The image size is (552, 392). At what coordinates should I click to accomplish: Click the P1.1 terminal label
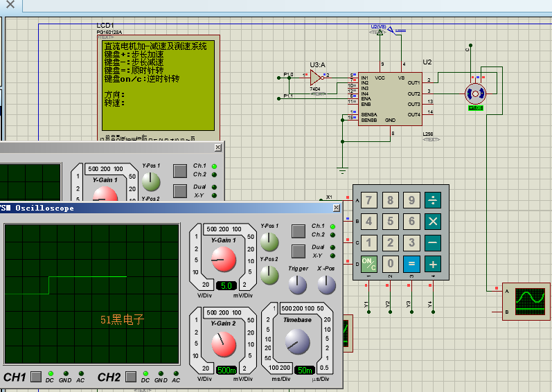click(x=288, y=96)
